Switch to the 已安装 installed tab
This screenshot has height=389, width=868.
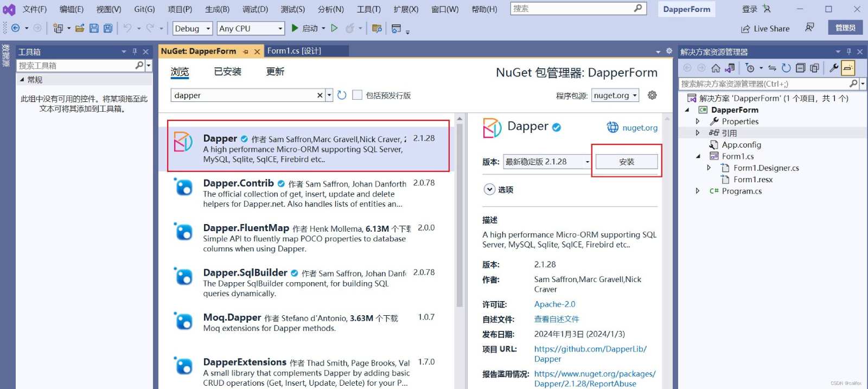[x=227, y=72]
